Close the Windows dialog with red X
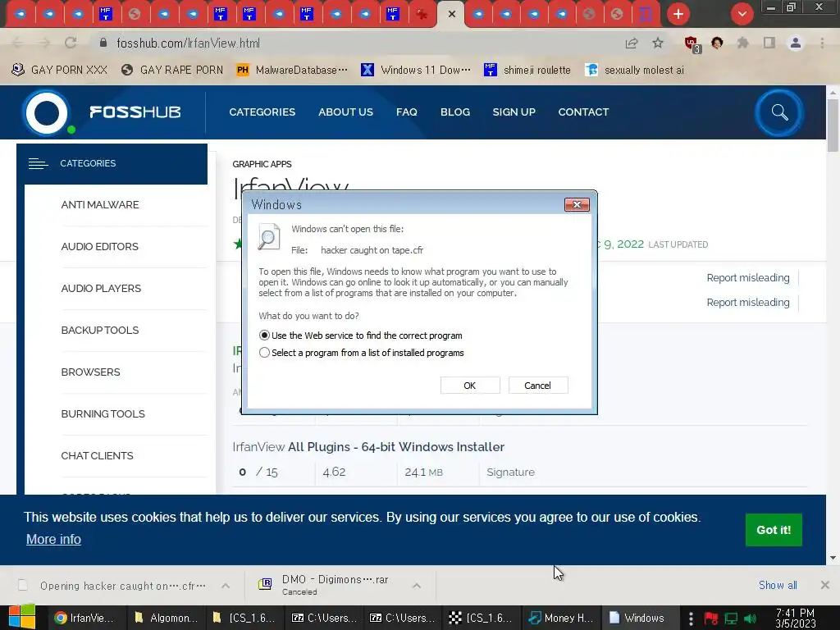The width and height of the screenshot is (840, 630). (577, 204)
